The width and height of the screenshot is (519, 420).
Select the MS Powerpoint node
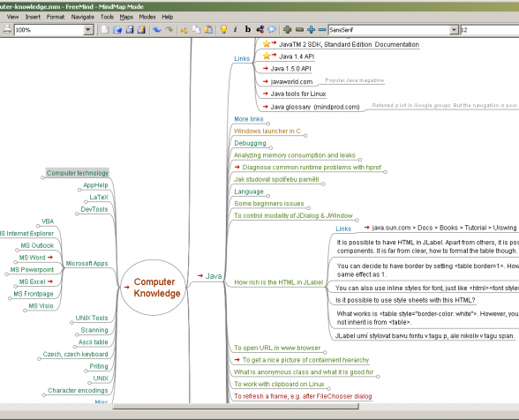(x=32, y=269)
